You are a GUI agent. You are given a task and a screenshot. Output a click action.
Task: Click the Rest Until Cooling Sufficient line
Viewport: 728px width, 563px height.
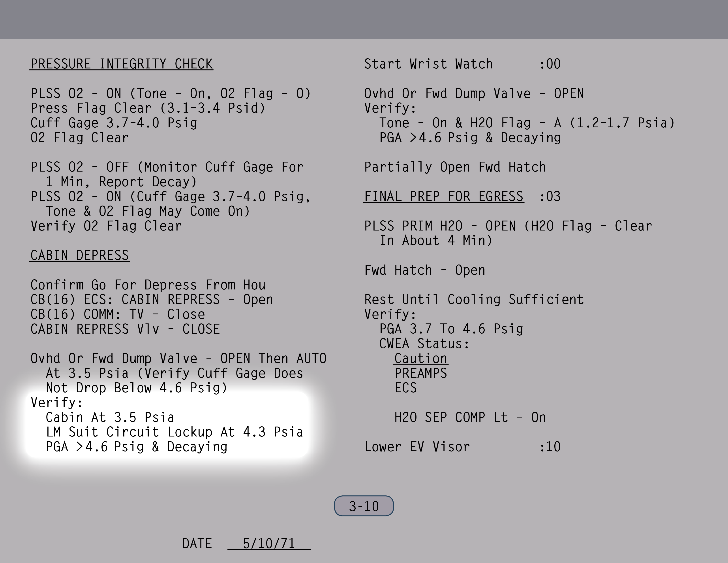[474, 300]
